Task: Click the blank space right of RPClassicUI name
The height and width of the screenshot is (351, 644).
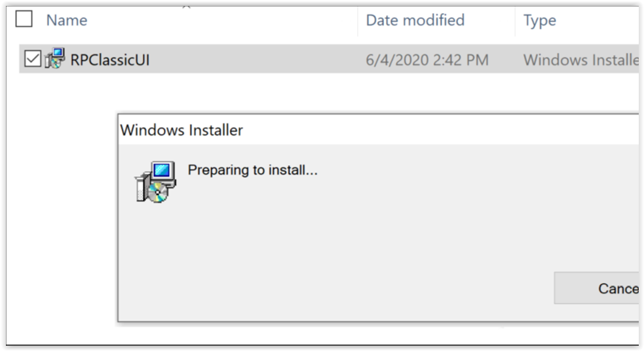Action: 262,60
